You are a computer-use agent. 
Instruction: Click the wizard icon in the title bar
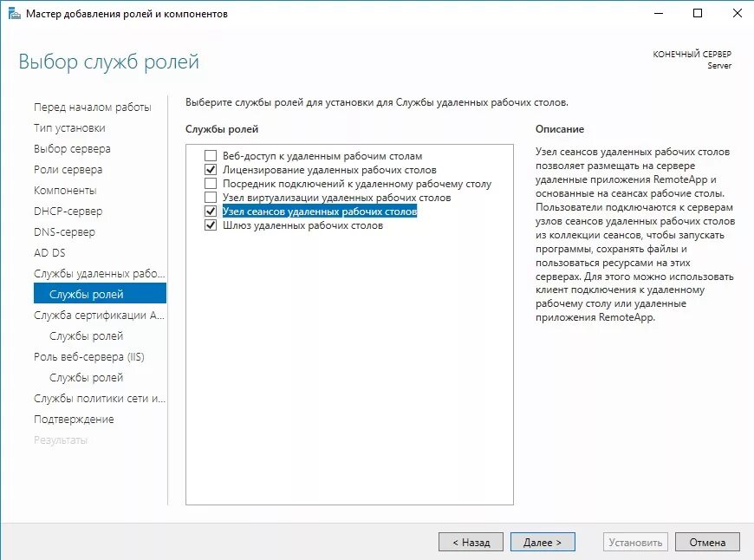pyautogui.click(x=15, y=14)
